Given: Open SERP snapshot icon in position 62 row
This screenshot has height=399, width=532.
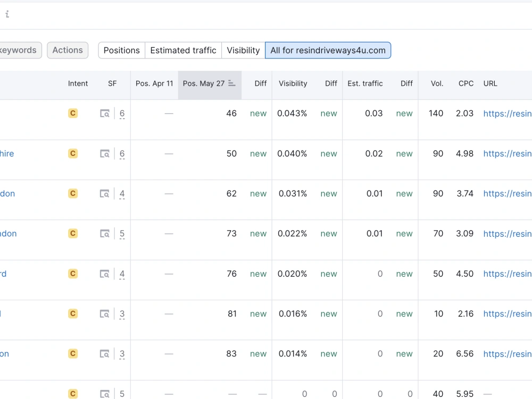Looking at the screenshot, I should tap(104, 194).
